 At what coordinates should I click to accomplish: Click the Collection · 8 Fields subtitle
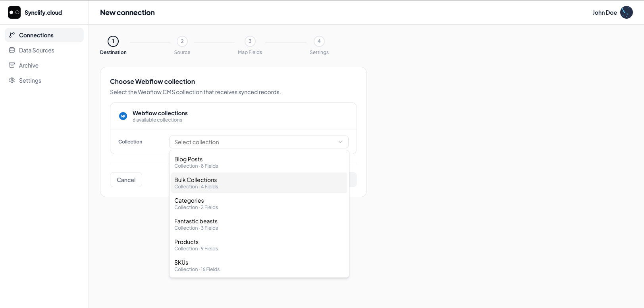point(196,166)
